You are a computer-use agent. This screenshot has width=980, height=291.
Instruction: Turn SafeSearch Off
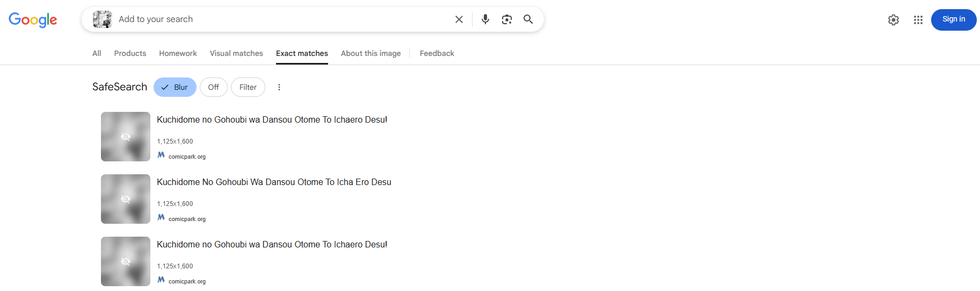pos(214,87)
